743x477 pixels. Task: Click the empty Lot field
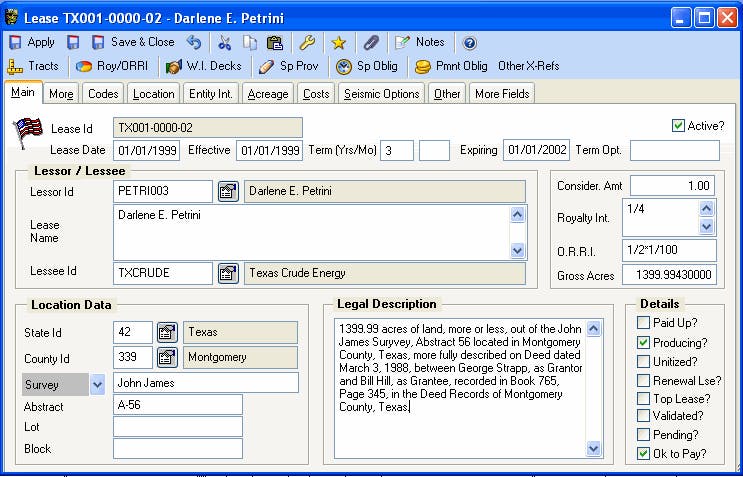point(178,426)
